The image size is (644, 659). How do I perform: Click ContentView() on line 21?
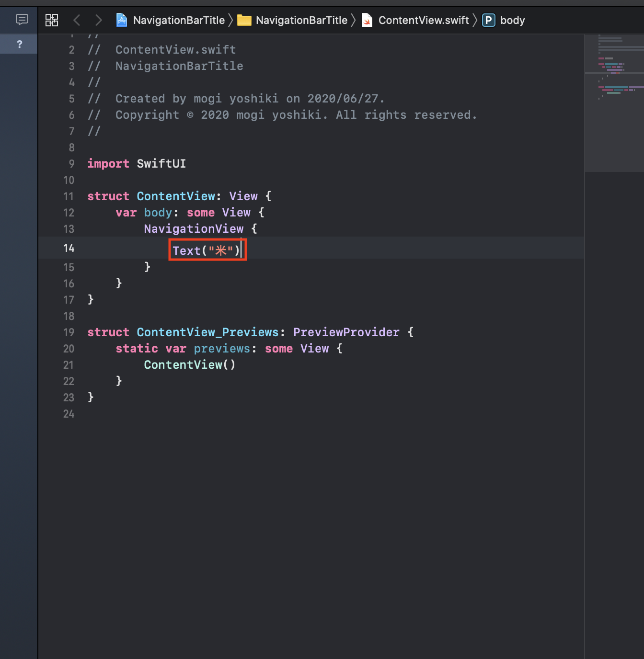[x=190, y=365]
